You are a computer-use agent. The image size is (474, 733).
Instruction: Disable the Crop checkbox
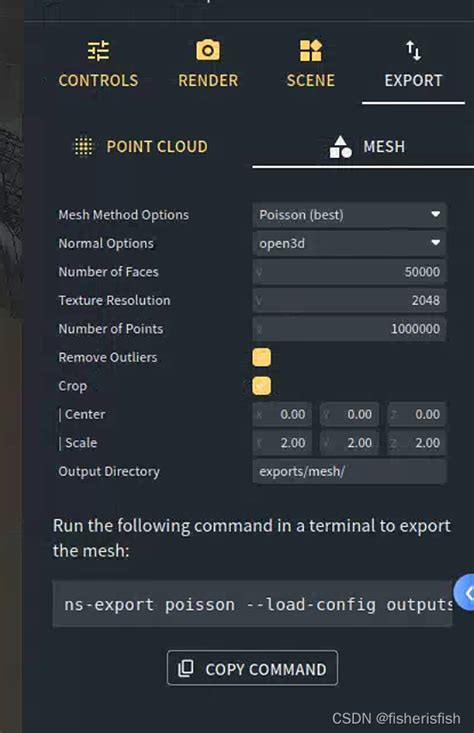click(261, 386)
